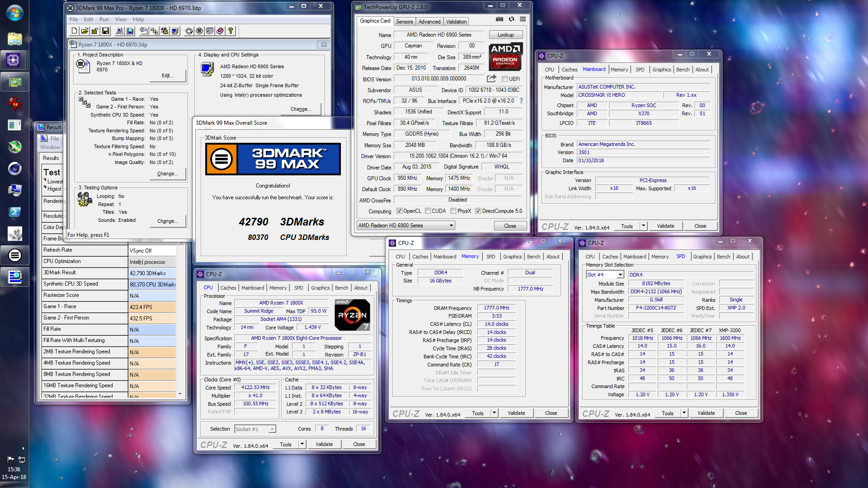Click the GPU-Z refresh icon
This screenshot has height=488, width=868.
511,19
